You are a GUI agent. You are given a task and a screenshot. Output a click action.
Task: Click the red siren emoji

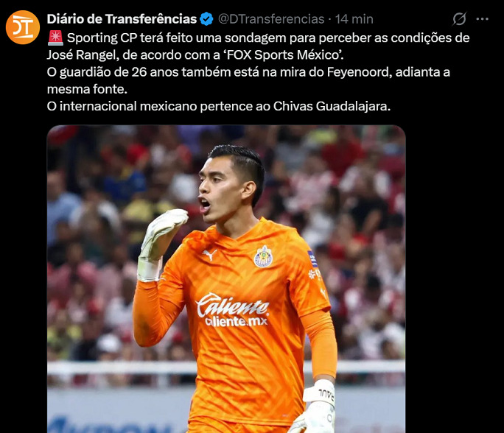[55, 38]
